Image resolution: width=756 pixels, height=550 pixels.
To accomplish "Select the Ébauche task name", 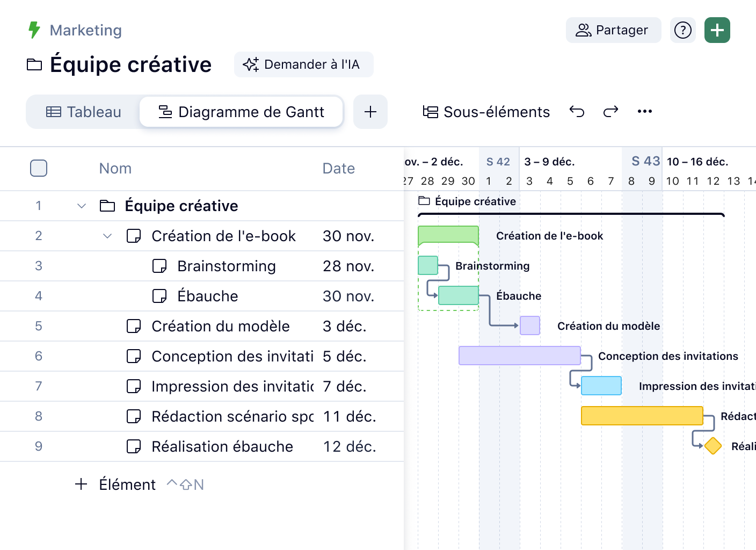I will click(208, 296).
